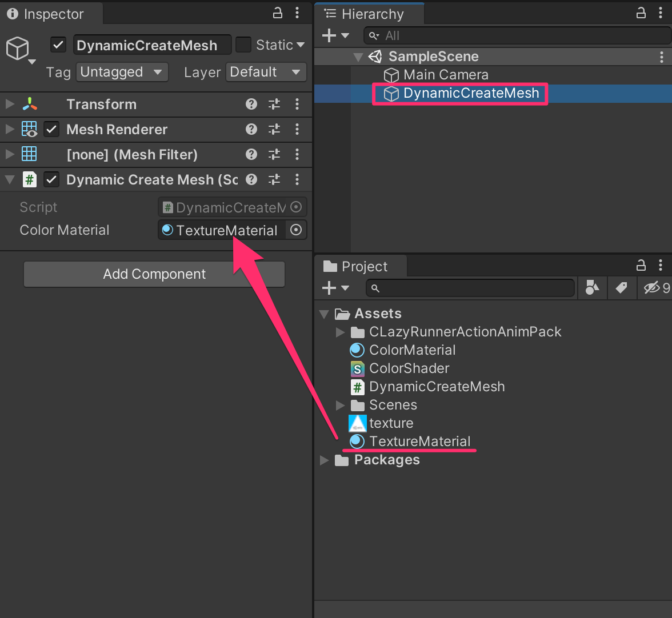Search by label in Project panel

tap(622, 288)
